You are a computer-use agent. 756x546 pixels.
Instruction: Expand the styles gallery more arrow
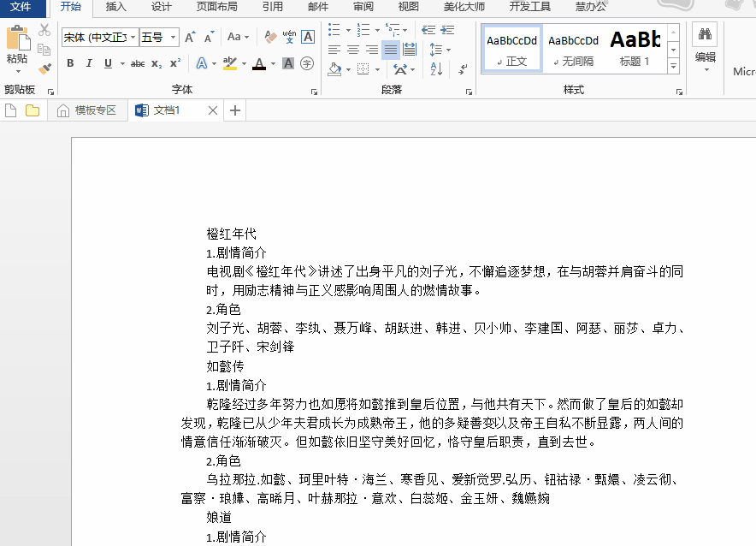(674, 66)
